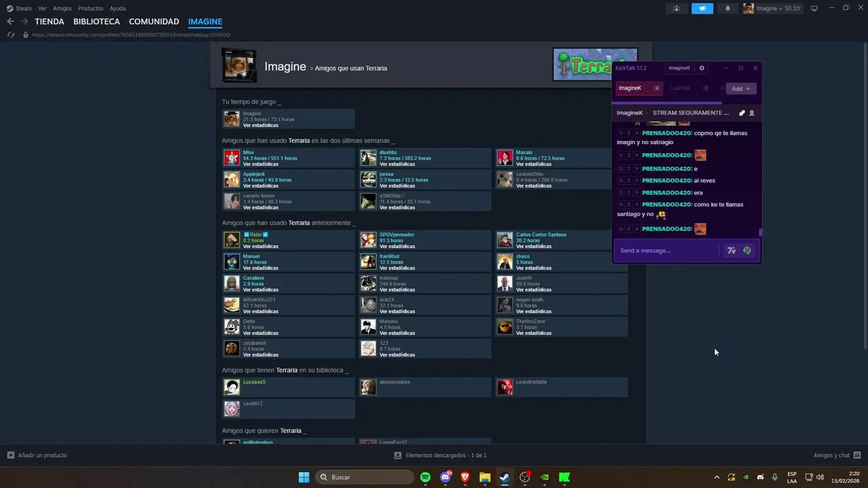
Task: Click microphone icon in system tray
Action: click(x=775, y=477)
